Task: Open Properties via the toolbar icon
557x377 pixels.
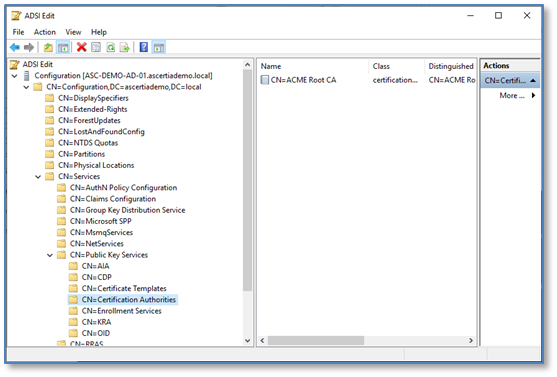Action: (x=96, y=47)
